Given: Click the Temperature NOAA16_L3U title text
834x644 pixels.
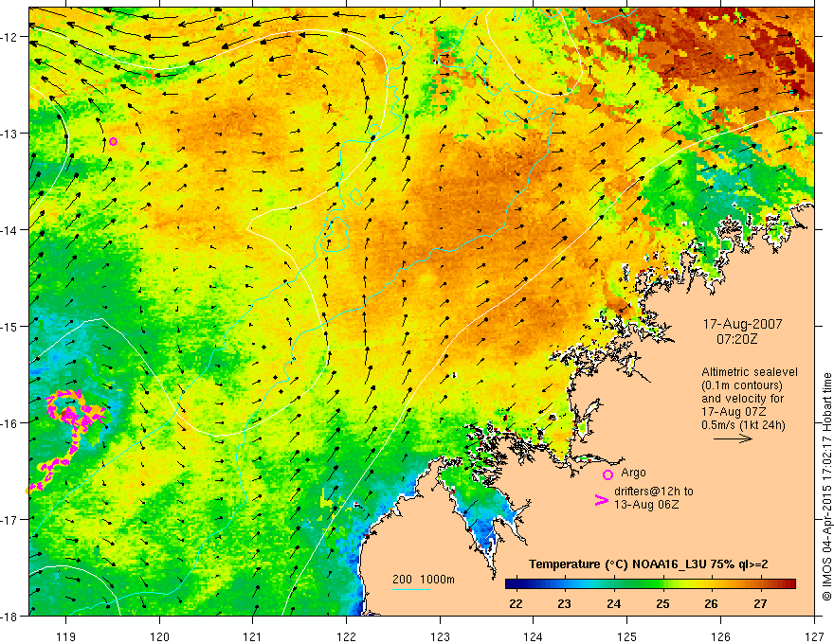Looking at the screenshot, I should [x=648, y=564].
